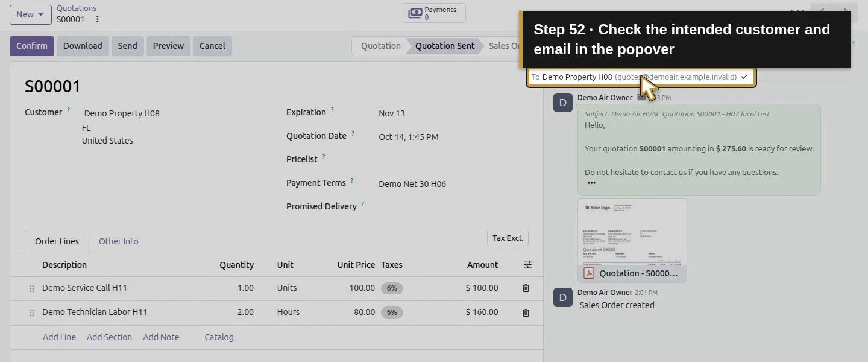Click the Preview button
The width and height of the screenshot is (868, 362).
[x=168, y=46]
